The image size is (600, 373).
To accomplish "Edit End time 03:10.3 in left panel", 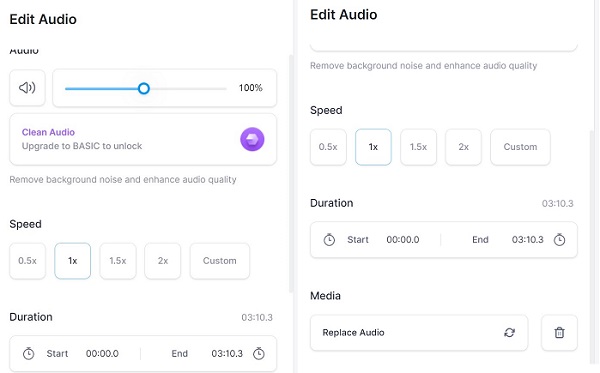I will [x=227, y=354].
